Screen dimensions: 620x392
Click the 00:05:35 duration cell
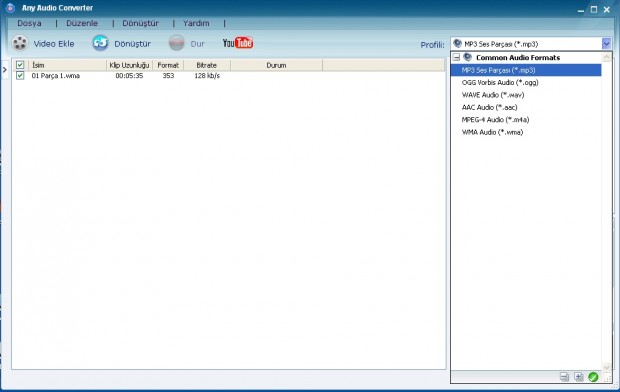point(129,76)
